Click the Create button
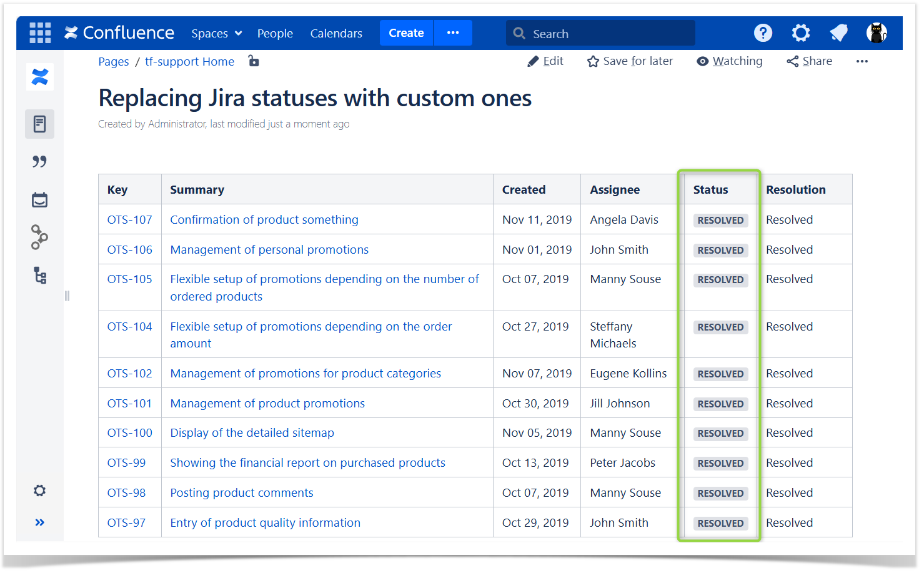 406,33
